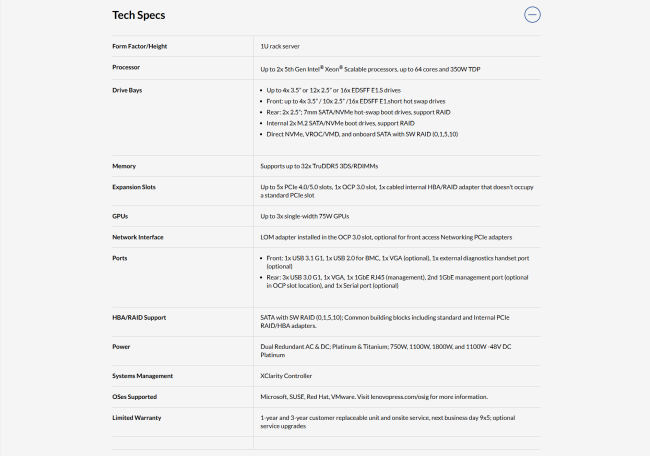Viewport: 650px width, 456px height.
Task: Click the lenovopress.com/osig text
Action: pos(401,396)
